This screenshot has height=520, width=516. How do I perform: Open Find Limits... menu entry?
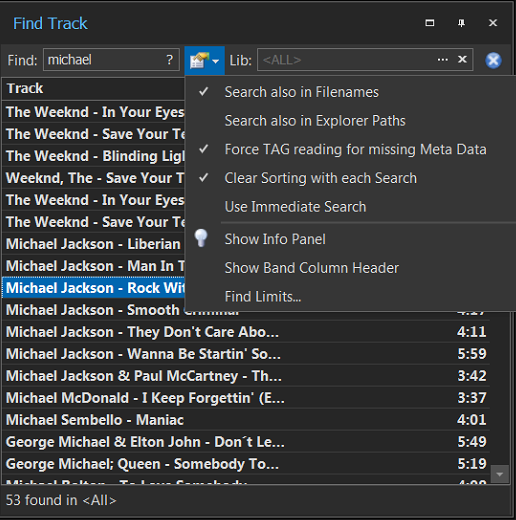point(350,297)
